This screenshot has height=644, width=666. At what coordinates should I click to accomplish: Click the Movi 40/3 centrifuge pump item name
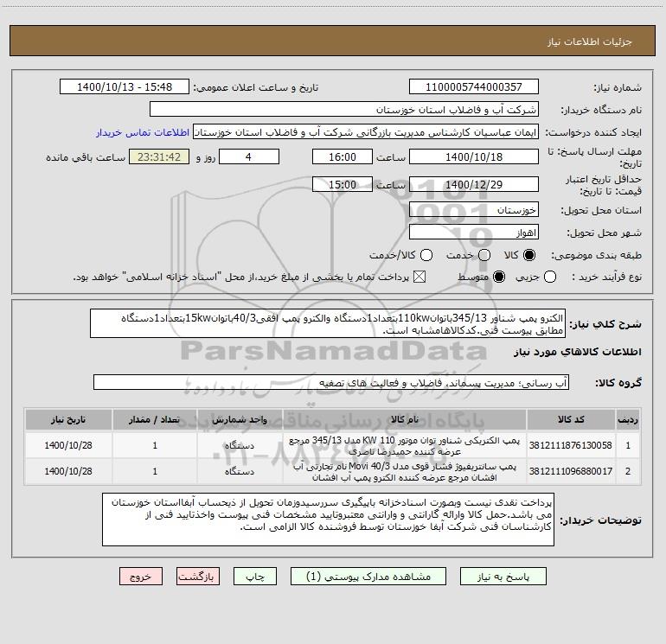pyautogui.click(x=405, y=472)
